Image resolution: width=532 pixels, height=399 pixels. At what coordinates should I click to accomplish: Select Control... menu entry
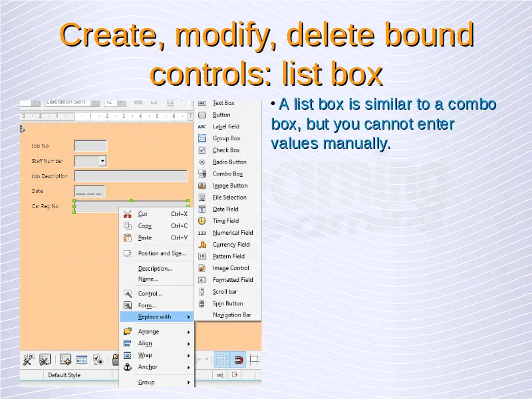coord(150,294)
